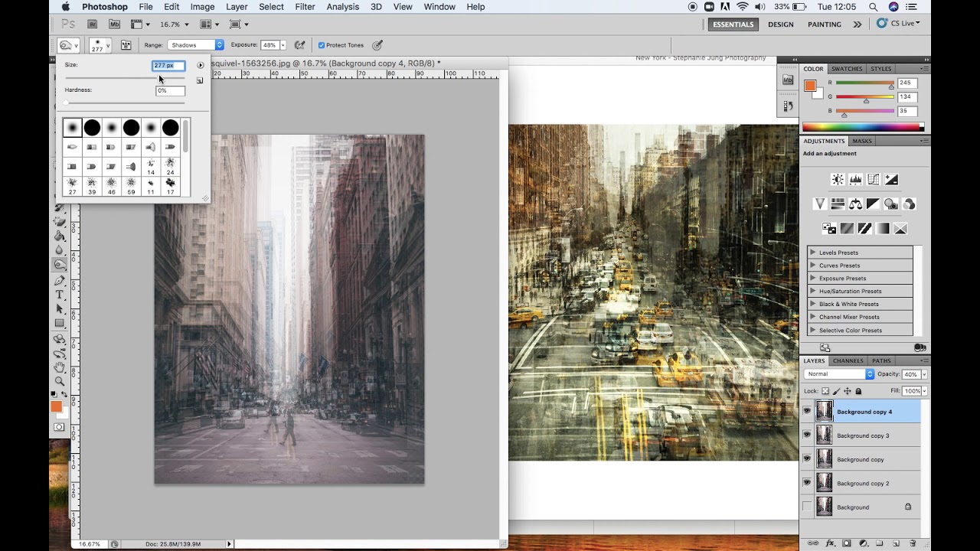Show the hidden Background layer
Screen dimensions: 980x551
pos(806,507)
